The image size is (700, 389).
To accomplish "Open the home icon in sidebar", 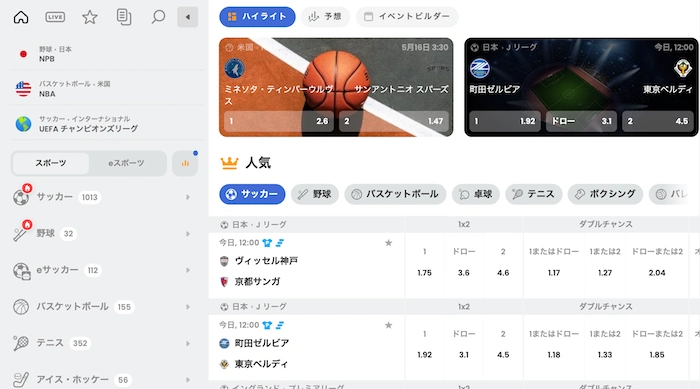I will [x=21, y=17].
